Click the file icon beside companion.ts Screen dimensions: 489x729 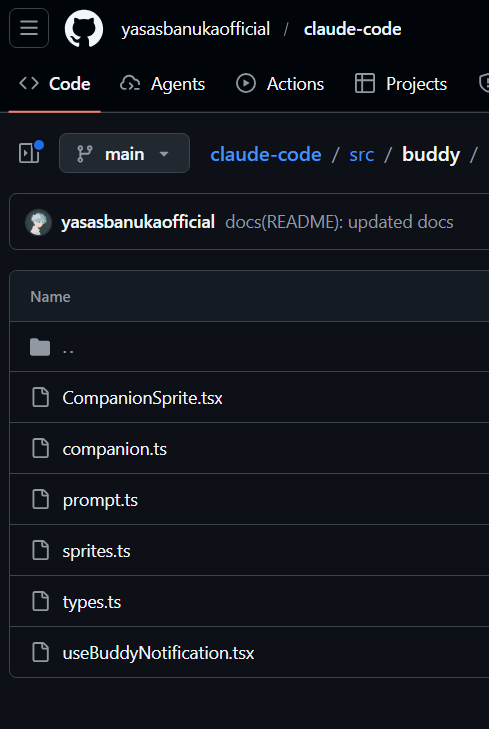pos(40,448)
